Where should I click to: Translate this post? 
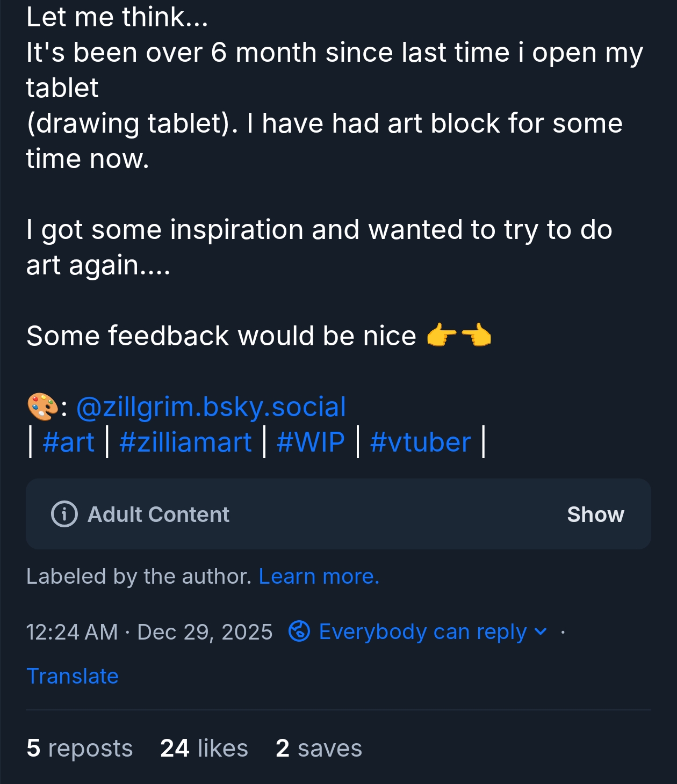[x=72, y=676]
